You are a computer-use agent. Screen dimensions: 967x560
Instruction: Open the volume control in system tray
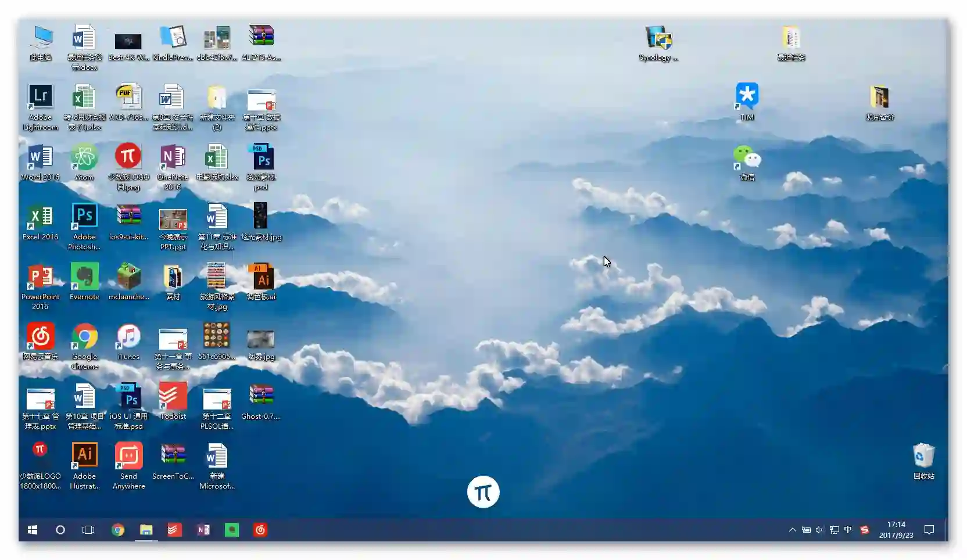820,530
